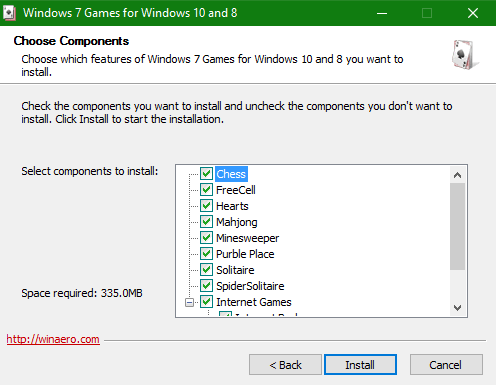The height and width of the screenshot is (385, 496).
Task: Uncheck the Chess checkbox
Action: pos(206,173)
